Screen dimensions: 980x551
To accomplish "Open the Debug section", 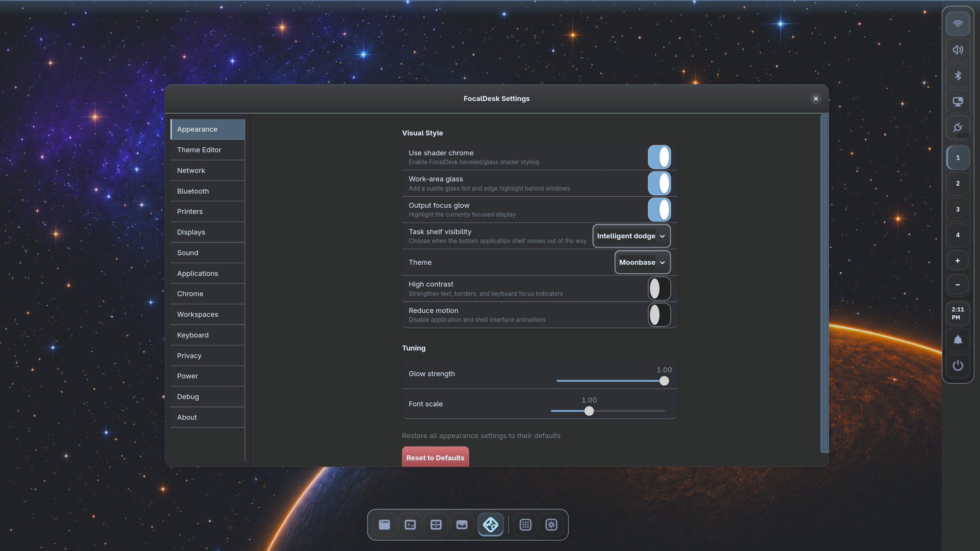I will tap(207, 397).
